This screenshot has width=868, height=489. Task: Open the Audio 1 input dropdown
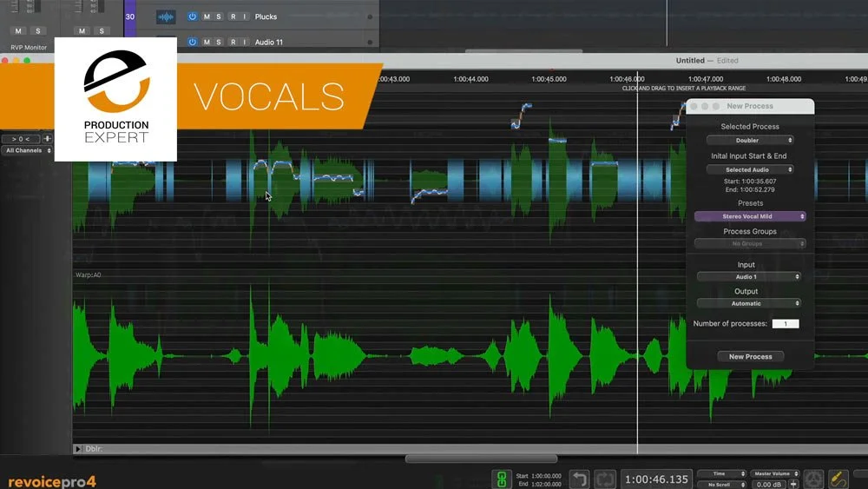click(x=748, y=276)
